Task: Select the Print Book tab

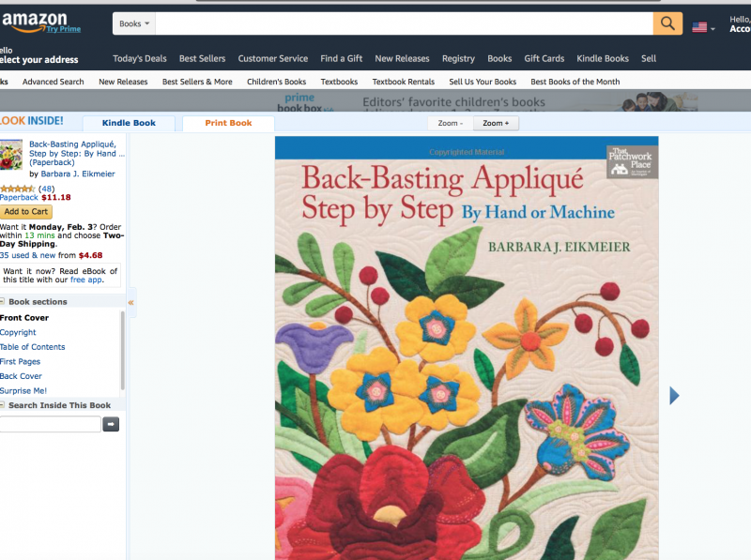Action: [x=228, y=123]
